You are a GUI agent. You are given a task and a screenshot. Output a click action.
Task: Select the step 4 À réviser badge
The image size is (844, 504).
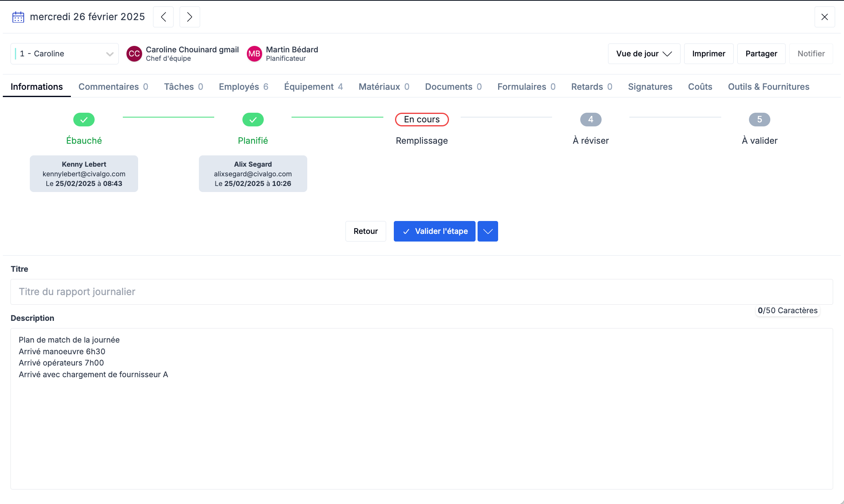coord(590,120)
